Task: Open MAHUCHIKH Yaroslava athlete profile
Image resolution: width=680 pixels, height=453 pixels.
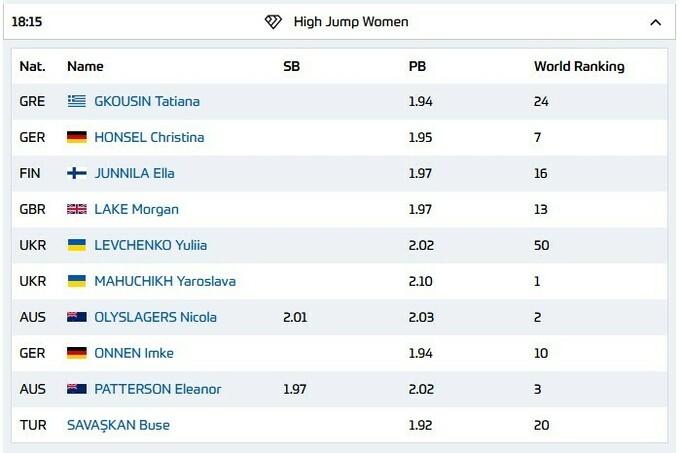Action: [164, 281]
